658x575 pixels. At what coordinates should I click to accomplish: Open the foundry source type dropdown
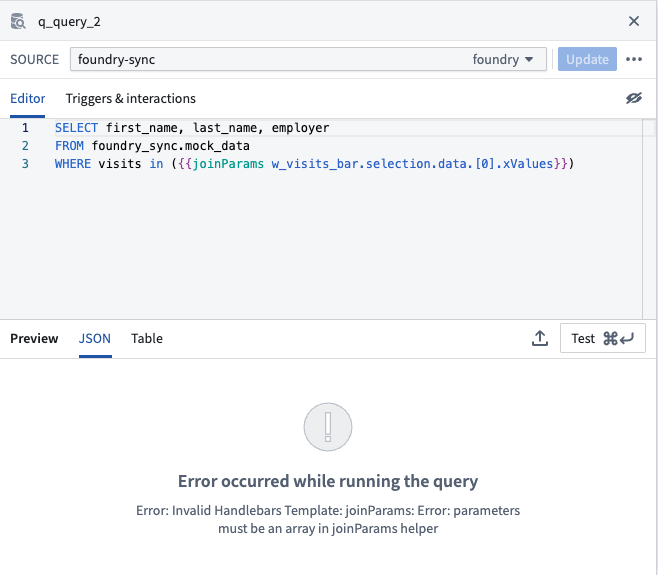coord(503,59)
